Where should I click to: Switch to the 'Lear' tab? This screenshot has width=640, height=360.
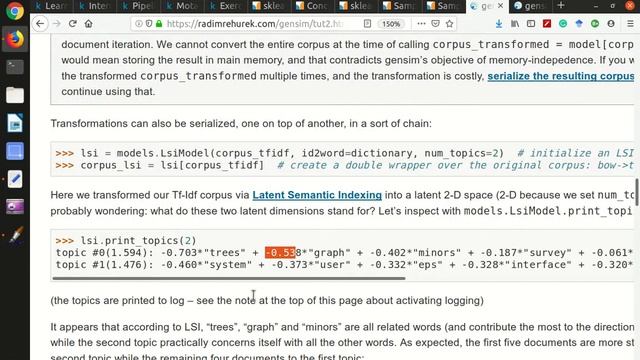click(x=51, y=6)
